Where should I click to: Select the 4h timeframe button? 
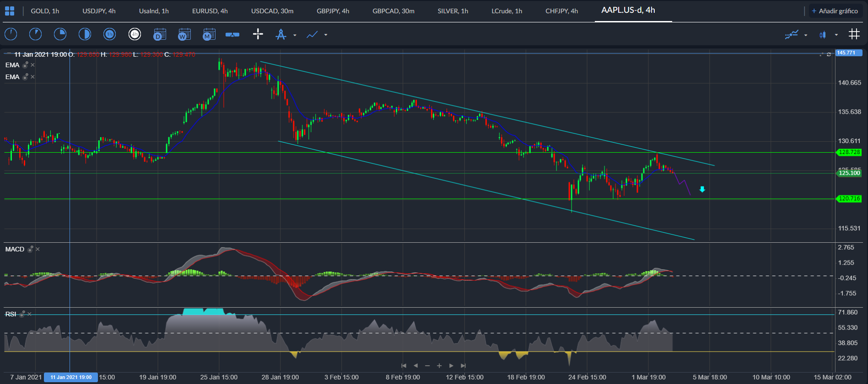coord(135,34)
